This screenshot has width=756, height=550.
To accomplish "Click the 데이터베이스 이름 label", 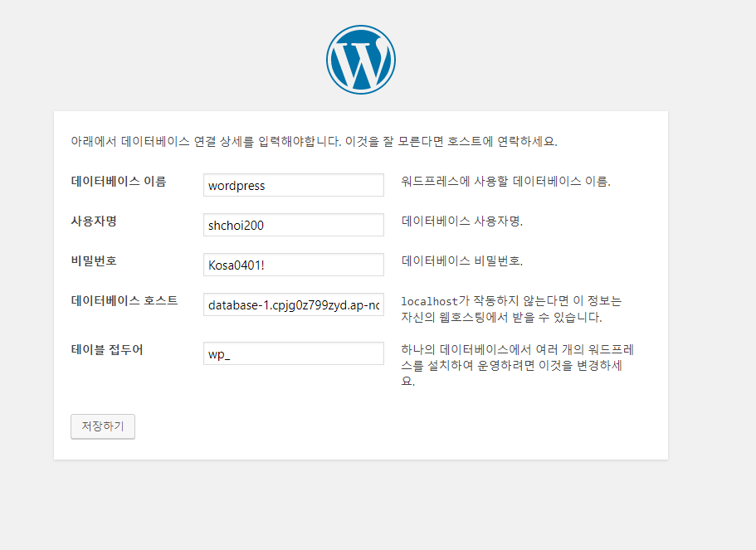I will coord(119,181).
